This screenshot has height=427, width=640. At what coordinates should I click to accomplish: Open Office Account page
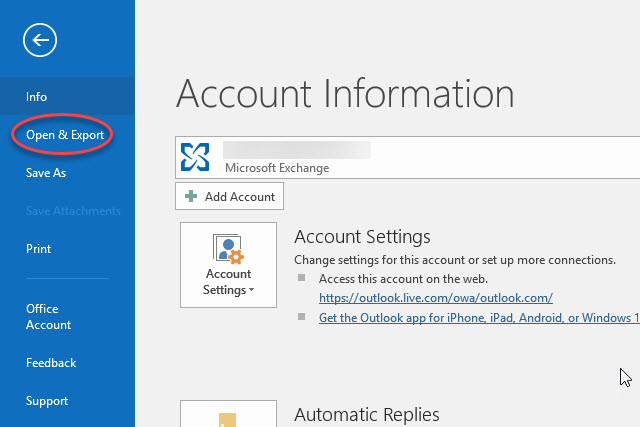tap(67, 316)
